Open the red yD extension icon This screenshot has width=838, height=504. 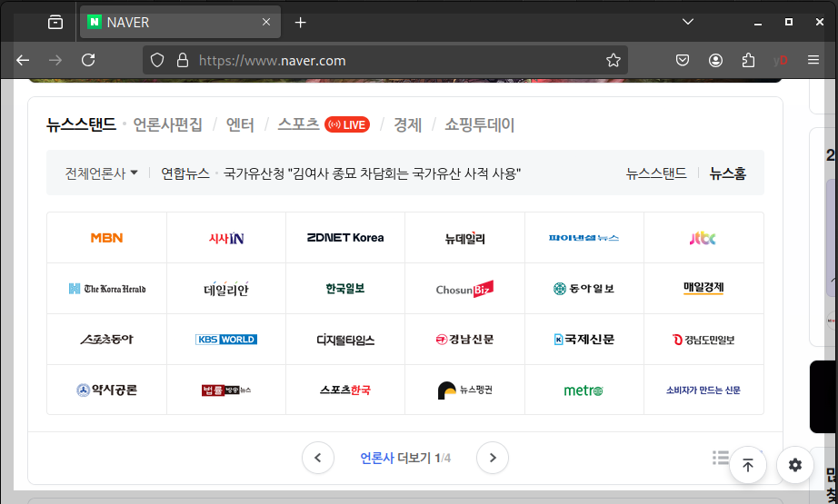(781, 60)
